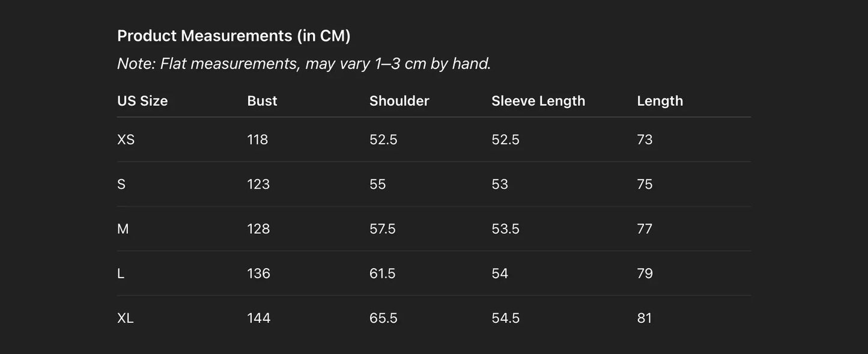Screen dimensions: 868x354
Task: Click the XS bust value 118
Action: [x=258, y=139]
